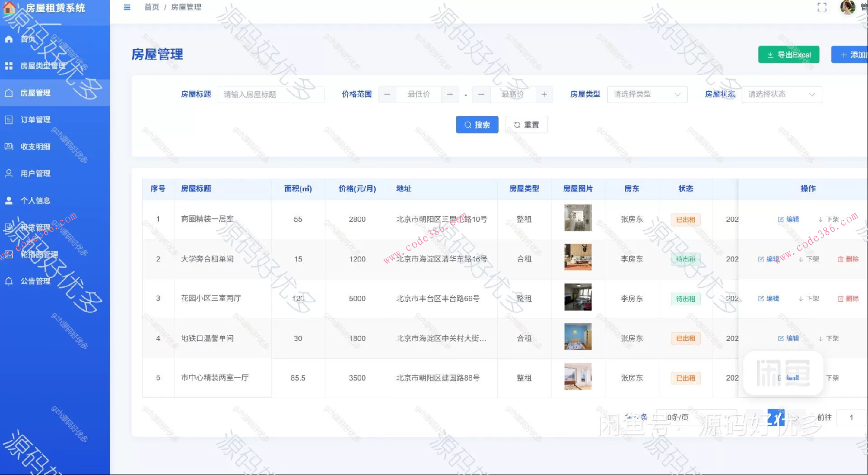The image size is (868, 475).
Task: Collapse the sidebar with the hamburger icon
Action: [127, 7]
